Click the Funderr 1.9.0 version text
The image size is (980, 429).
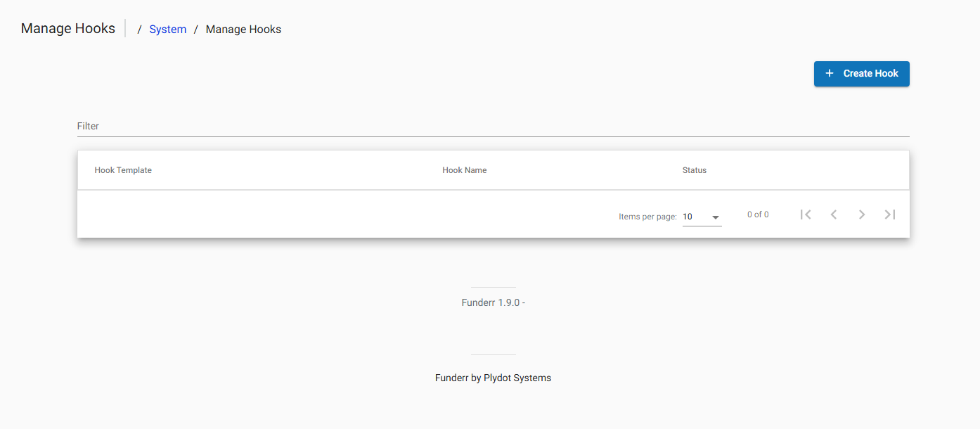[x=493, y=303]
